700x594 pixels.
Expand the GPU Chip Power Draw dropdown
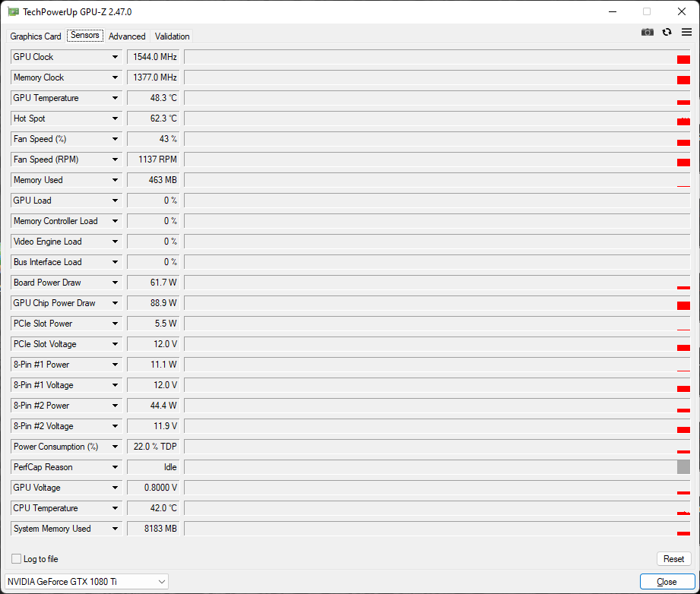(115, 303)
